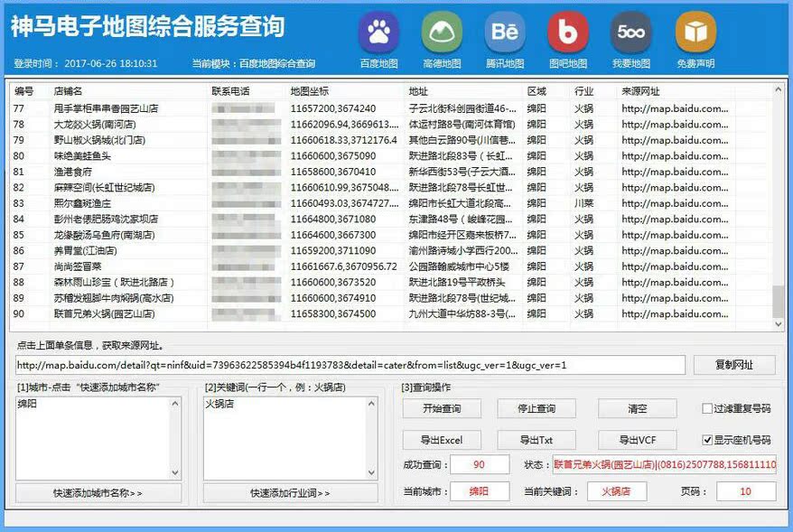Open the 免费声明 orange box icon
This screenshot has height=532, width=793.
tap(695, 33)
